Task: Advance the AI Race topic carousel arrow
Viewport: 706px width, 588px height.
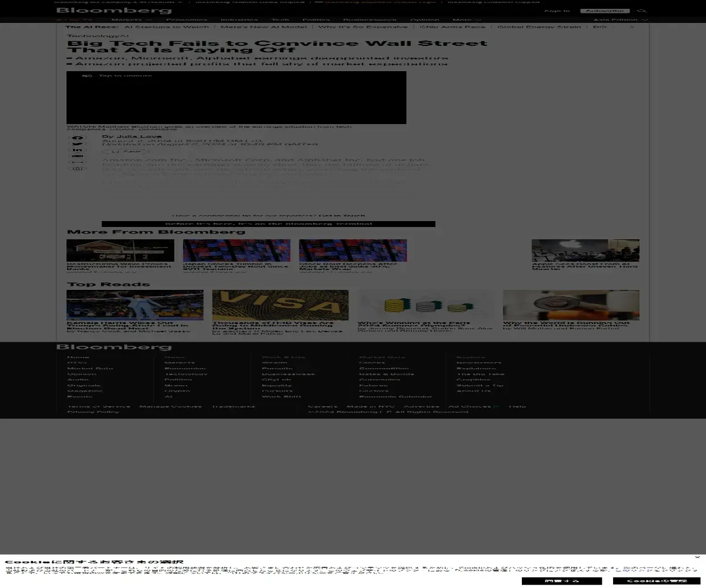Action: (632, 27)
